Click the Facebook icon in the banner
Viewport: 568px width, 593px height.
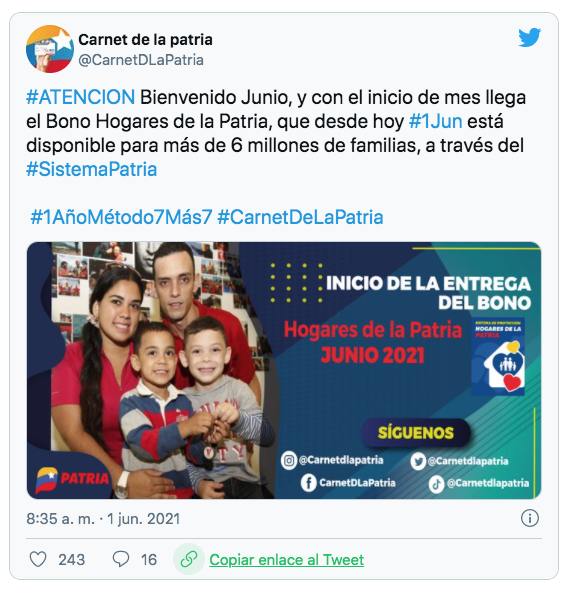coord(308,483)
